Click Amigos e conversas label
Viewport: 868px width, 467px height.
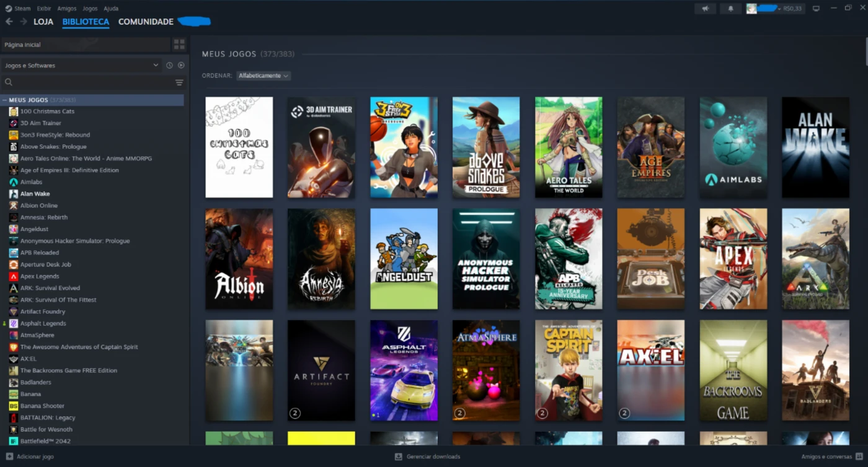click(826, 456)
